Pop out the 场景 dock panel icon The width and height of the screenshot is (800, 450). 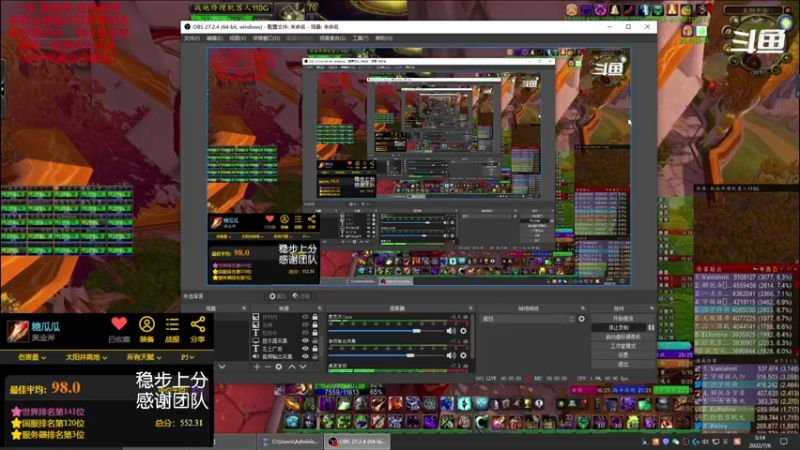point(244,308)
